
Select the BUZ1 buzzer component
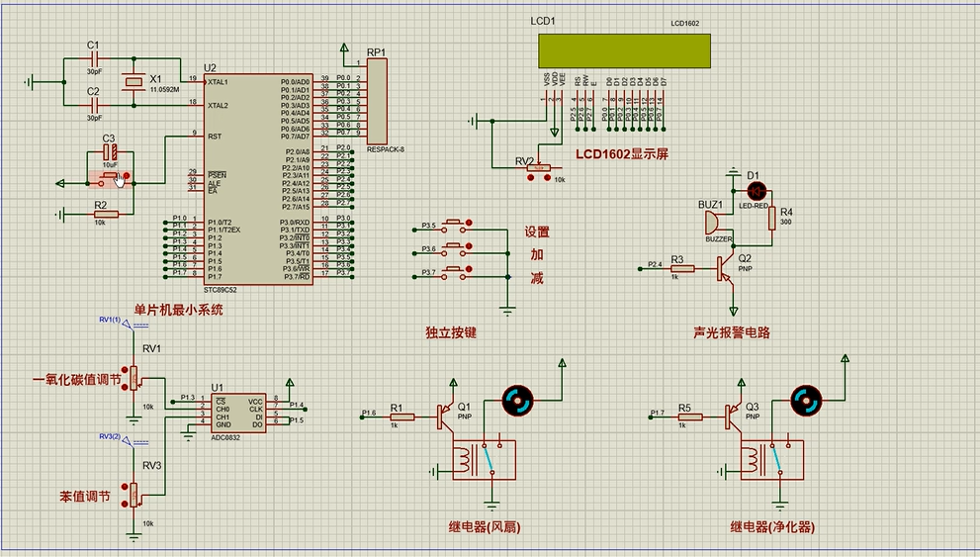tap(712, 223)
